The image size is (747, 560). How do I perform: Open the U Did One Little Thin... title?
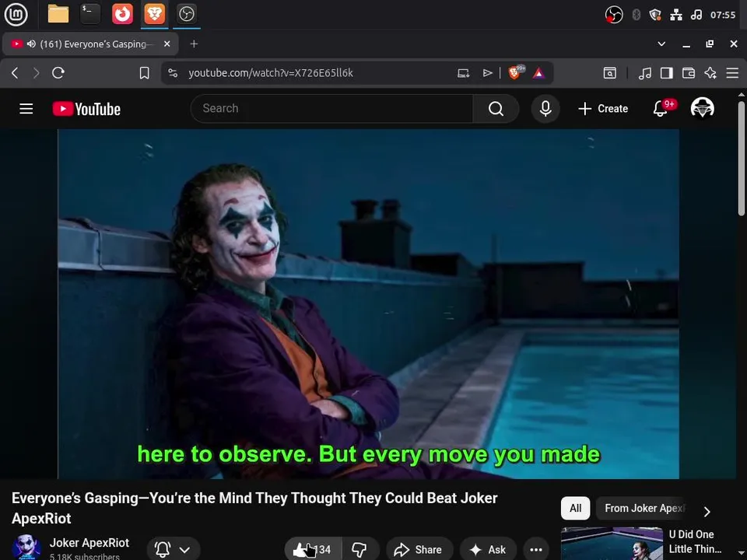[x=695, y=542]
